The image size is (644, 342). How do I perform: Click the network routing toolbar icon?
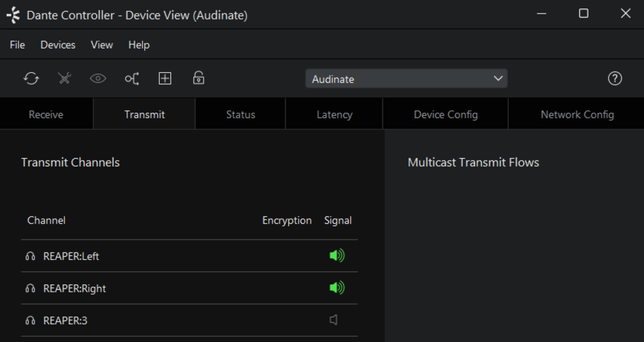[x=132, y=78]
